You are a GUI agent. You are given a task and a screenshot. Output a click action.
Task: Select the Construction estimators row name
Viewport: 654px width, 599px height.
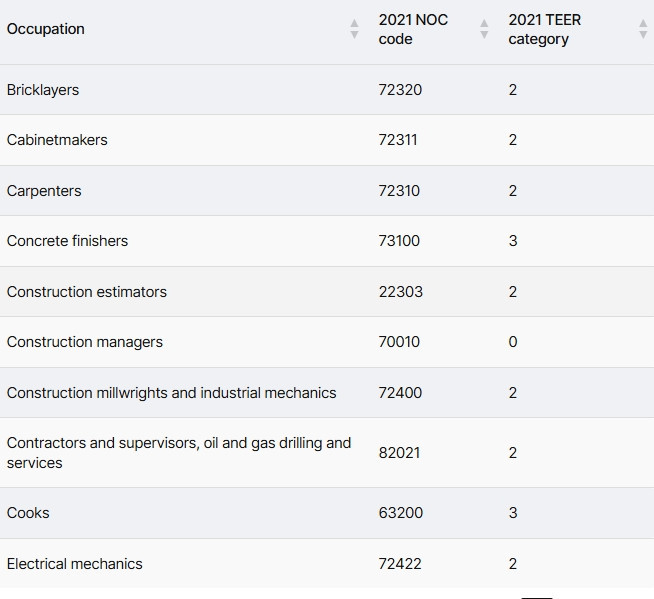(x=87, y=292)
